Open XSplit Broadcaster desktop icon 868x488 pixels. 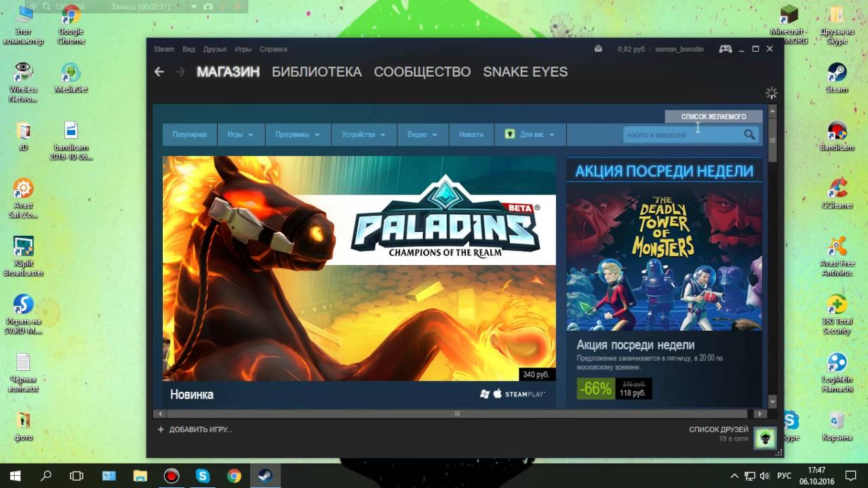pyautogui.click(x=23, y=256)
